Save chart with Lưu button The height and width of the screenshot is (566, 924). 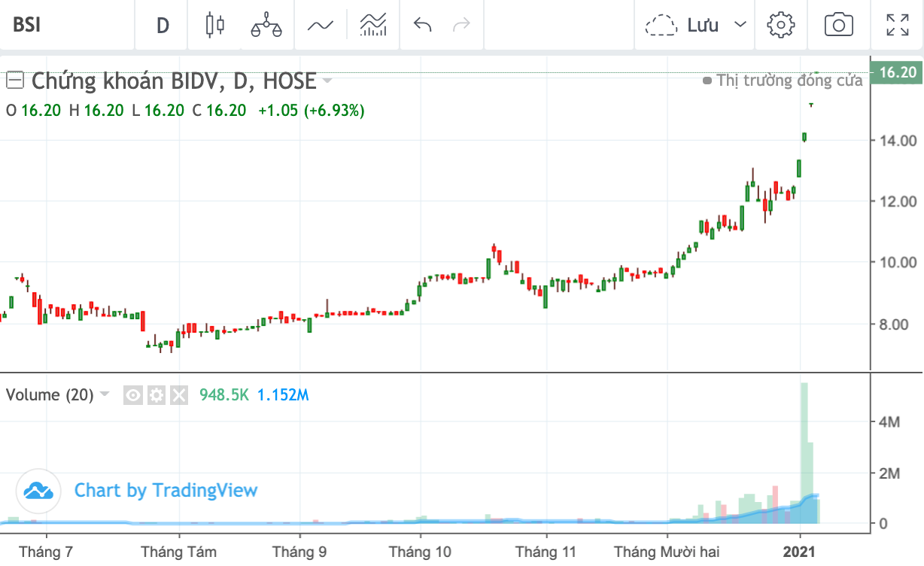682,25
